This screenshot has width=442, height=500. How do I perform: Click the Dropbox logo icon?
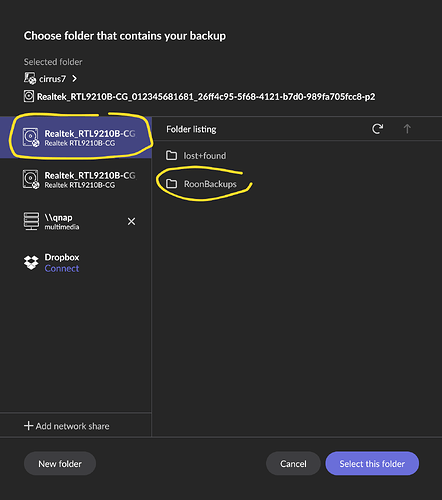[31, 263]
